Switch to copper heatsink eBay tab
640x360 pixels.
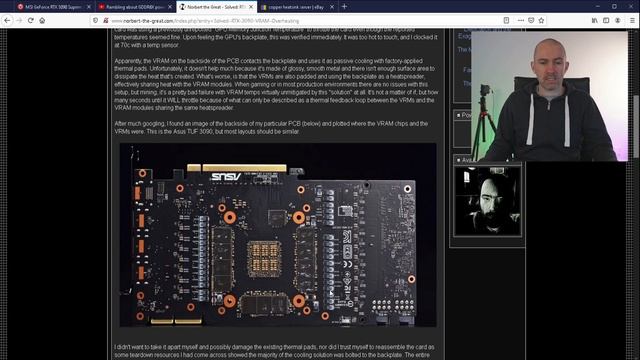pos(296,7)
